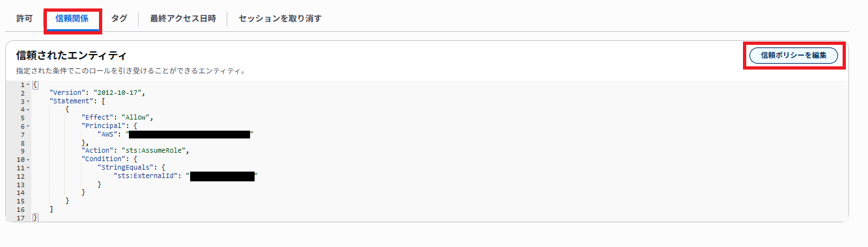Open the タグ tab
Screen dimensions: 868x247
tap(119, 18)
